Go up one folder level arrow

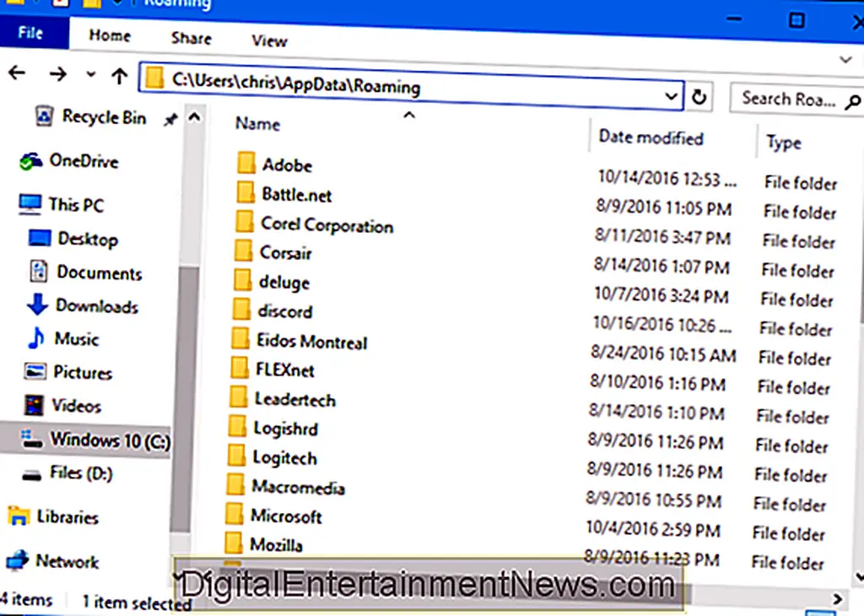click(x=119, y=76)
